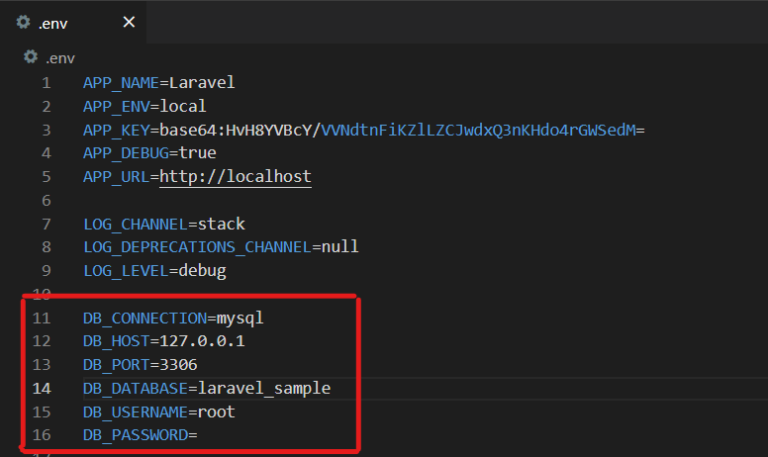768x457 pixels.
Task: Click the base64 APP_KEY value
Action: pyautogui.click(x=400, y=130)
